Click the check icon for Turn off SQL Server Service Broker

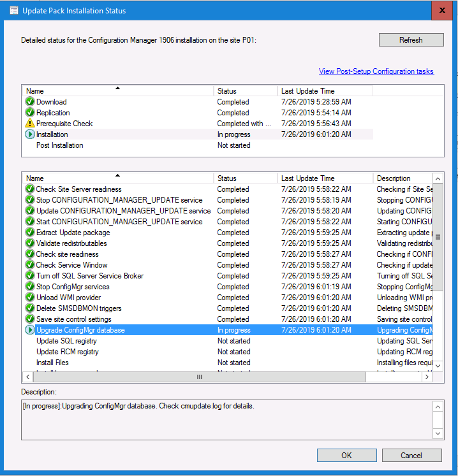coord(30,276)
